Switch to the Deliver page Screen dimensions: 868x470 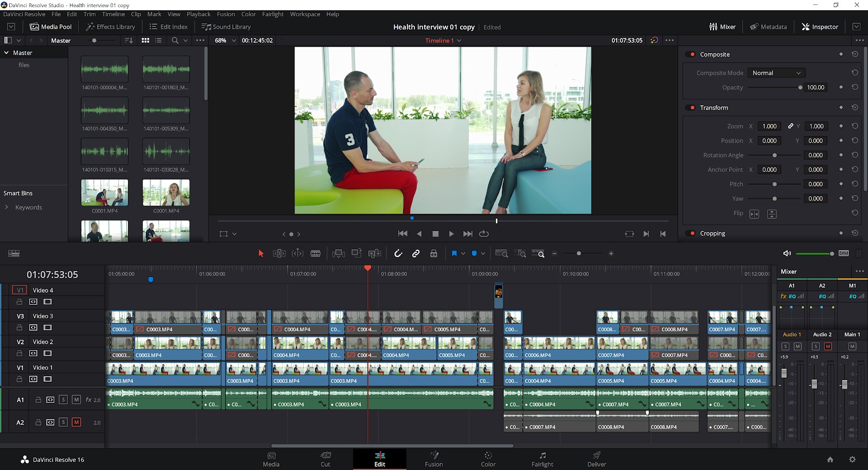point(597,459)
